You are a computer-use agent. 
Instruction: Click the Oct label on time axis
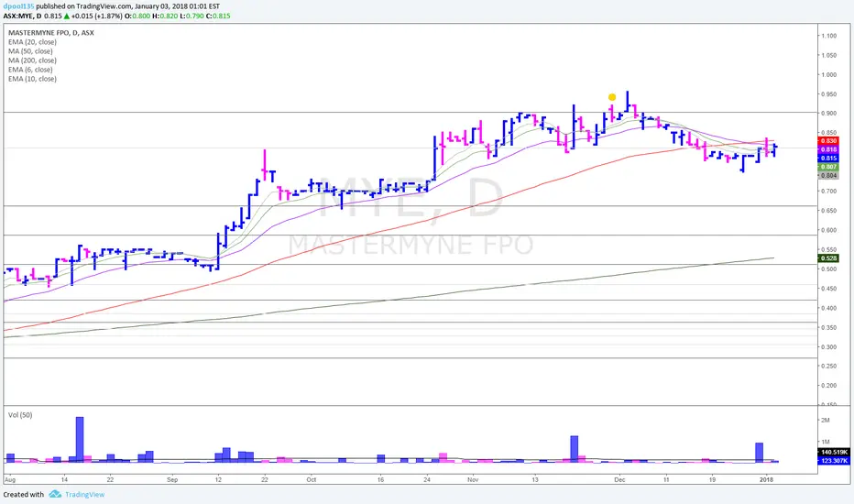point(311,480)
